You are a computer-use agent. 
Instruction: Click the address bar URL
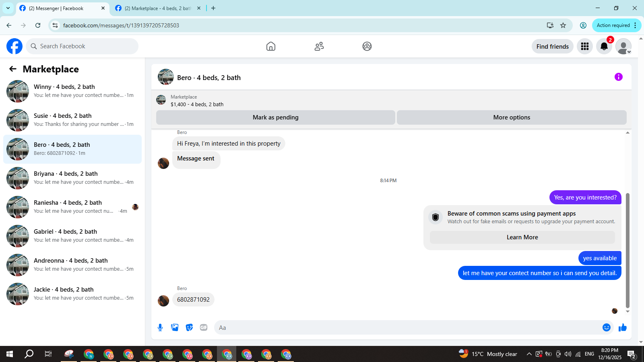click(x=121, y=25)
